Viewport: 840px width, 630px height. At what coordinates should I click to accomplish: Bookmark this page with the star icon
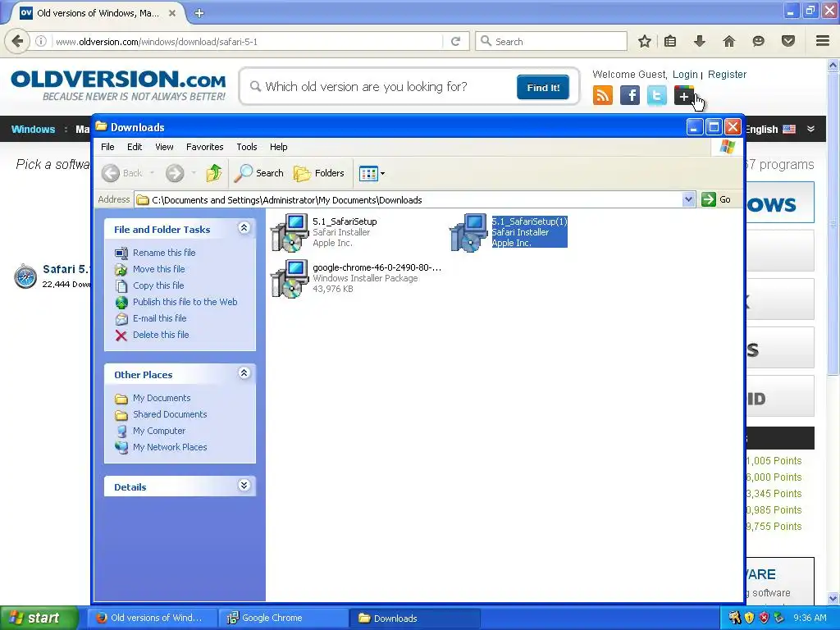(645, 41)
